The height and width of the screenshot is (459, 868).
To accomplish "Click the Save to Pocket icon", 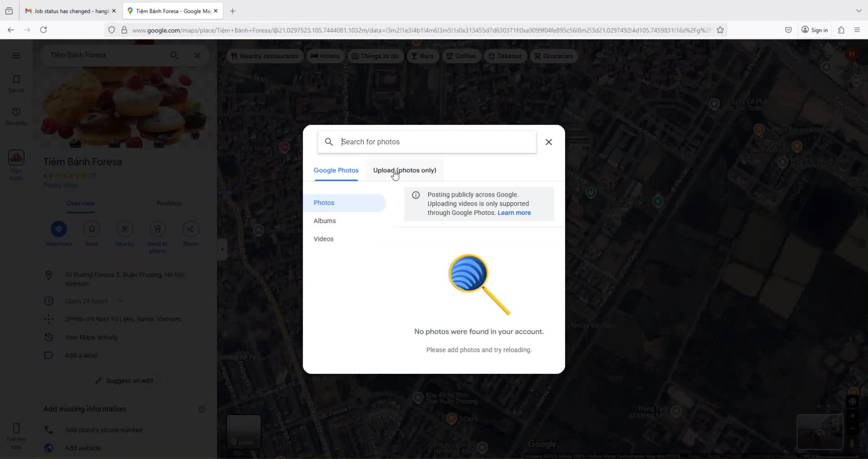I will [788, 30].
